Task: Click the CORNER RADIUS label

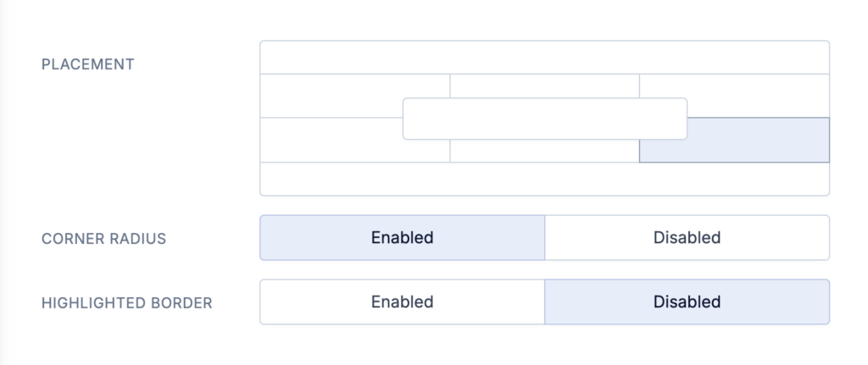Action: (104, 239)
